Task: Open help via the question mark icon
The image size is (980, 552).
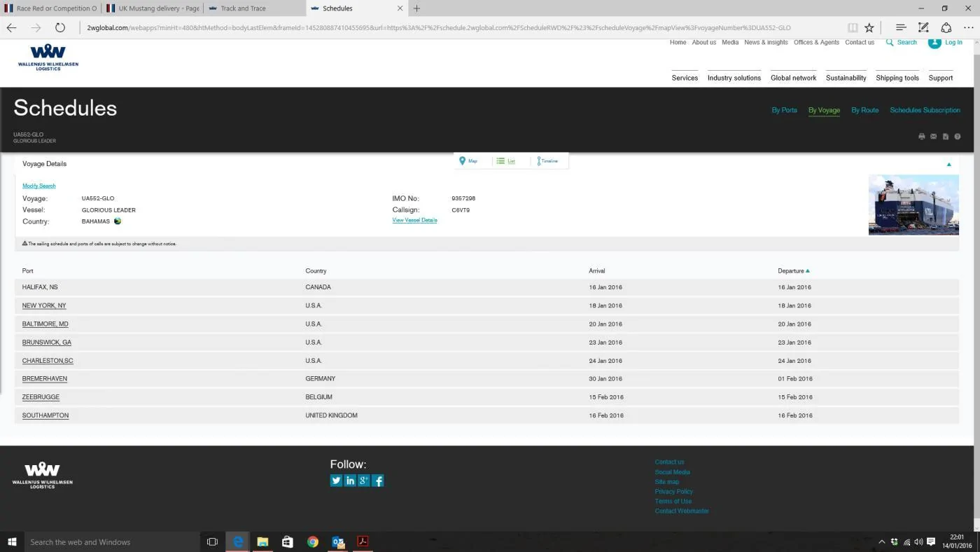Action: tap(957, 137)
